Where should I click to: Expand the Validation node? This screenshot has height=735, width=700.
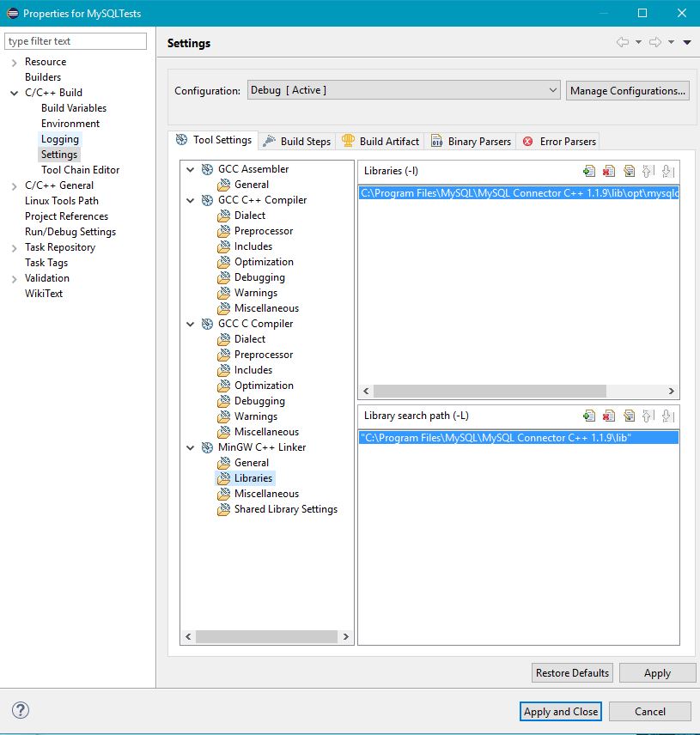(14, 279)
